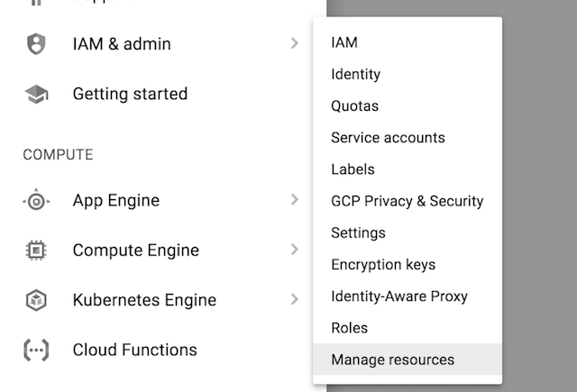577x392 pixels.
Task: Open Identity-Aware Proxy entry
Action: click(x=408, y=296)
